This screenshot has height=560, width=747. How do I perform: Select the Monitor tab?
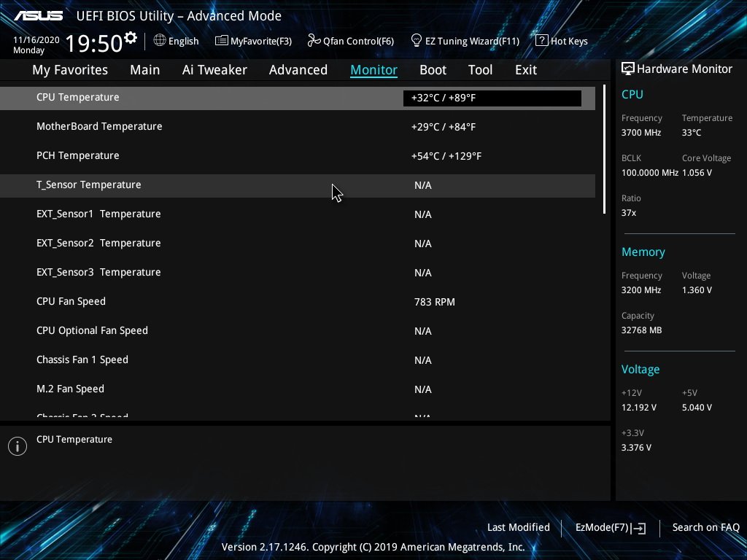pos(373,70)
